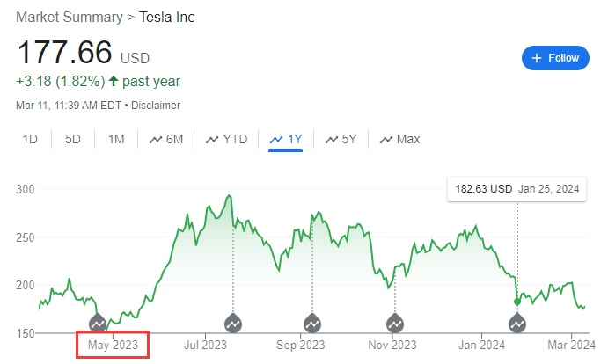Switch to the 1M range tab
608x364 pixels.
coord(116,139)
